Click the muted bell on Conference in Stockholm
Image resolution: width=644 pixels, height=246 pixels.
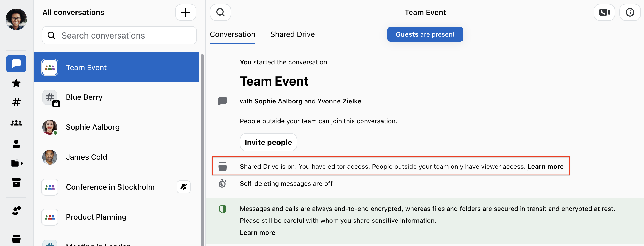184,187
